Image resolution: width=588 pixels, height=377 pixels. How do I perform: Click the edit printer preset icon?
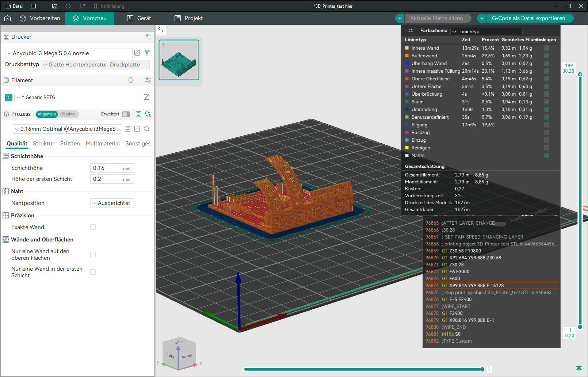tap(137, 53)
